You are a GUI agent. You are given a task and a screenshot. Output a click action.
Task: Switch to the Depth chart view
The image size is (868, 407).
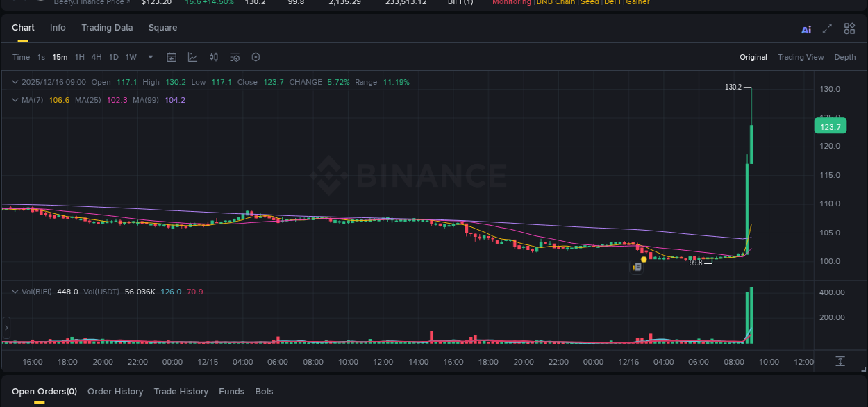point(845,57)
